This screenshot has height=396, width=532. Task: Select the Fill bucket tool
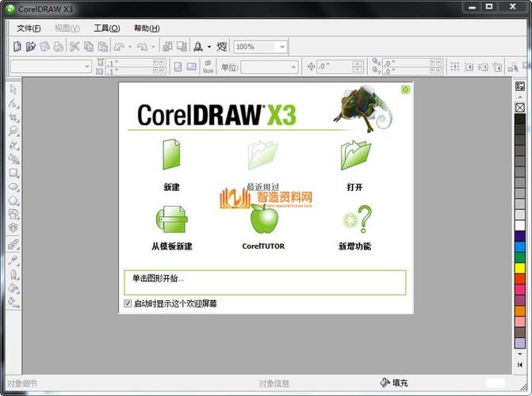[x=13, y=287]
